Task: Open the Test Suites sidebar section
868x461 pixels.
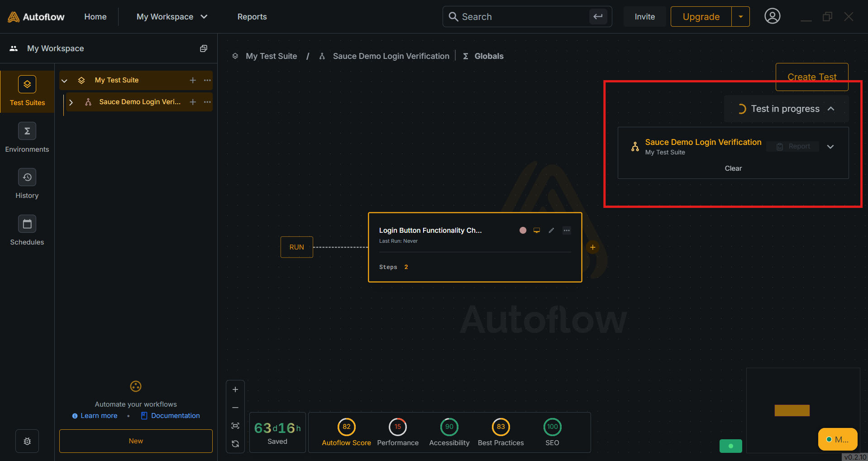Action: (27, 91)
